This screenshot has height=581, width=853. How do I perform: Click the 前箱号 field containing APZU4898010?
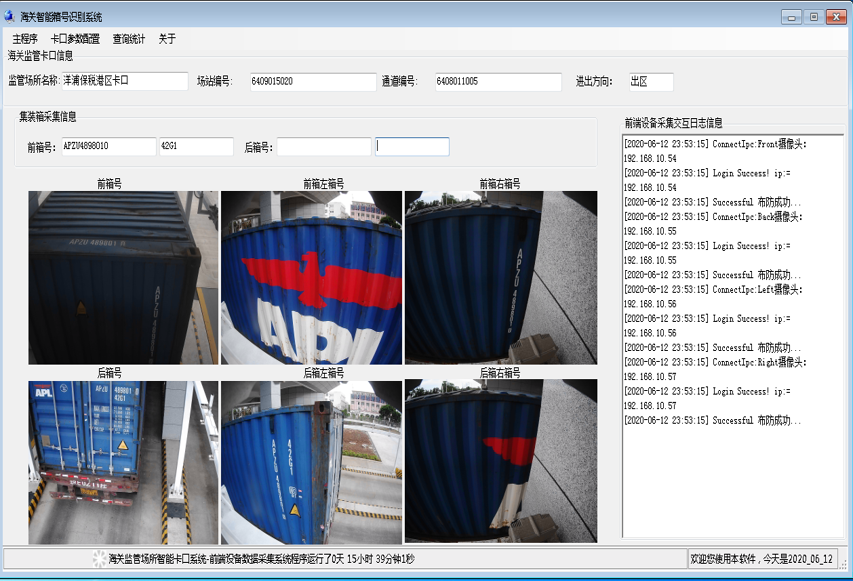click(x=109, y=146)
